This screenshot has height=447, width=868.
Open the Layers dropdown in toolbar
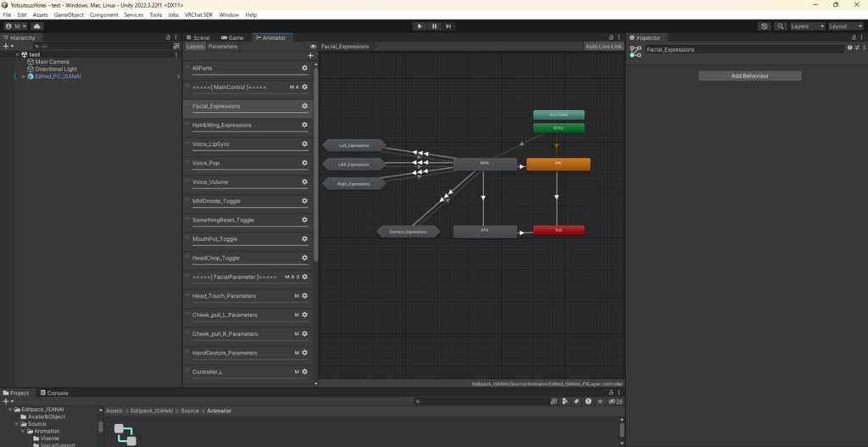click(x=808, y=26)
